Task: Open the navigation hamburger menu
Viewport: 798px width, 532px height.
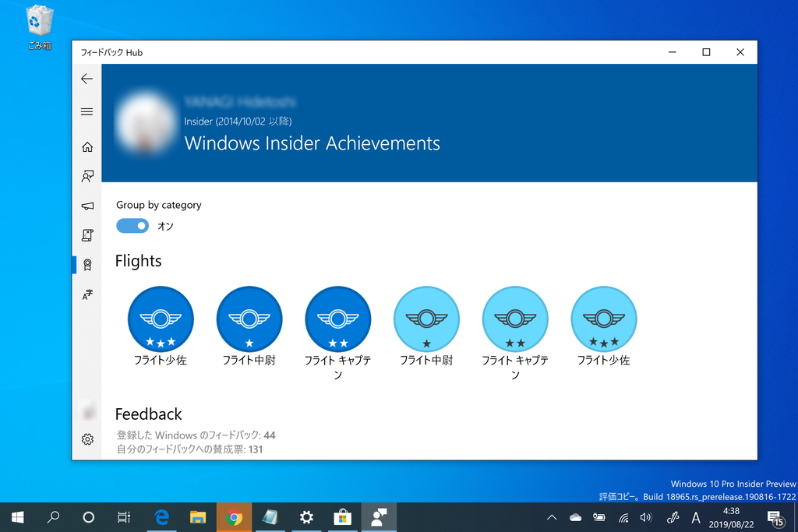Action: click(87, 111)
